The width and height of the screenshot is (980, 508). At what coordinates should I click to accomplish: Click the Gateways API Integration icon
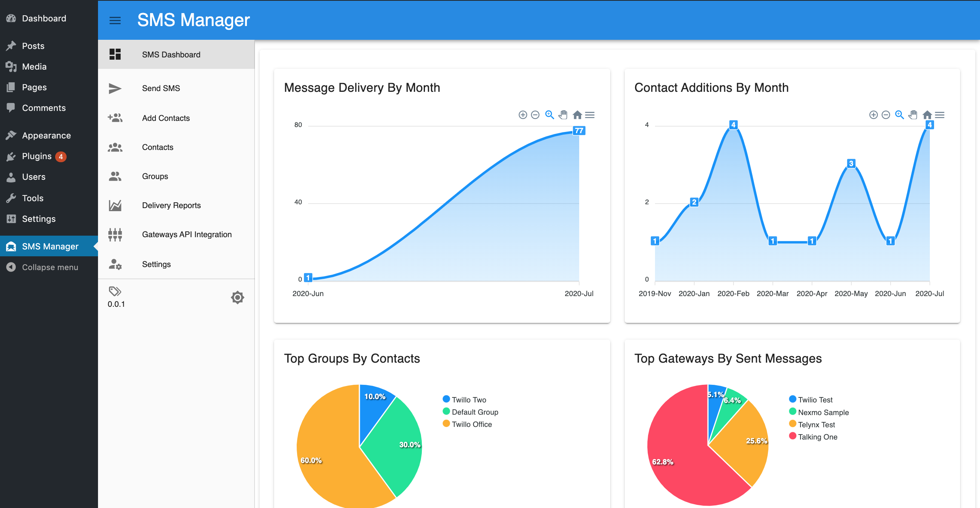click(x=115, y=234)
